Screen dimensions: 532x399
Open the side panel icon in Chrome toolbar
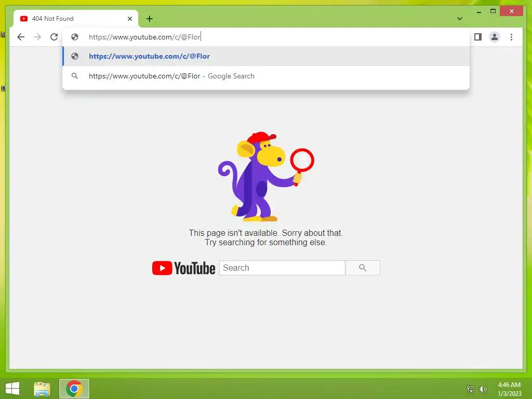(x=478, y=37)
